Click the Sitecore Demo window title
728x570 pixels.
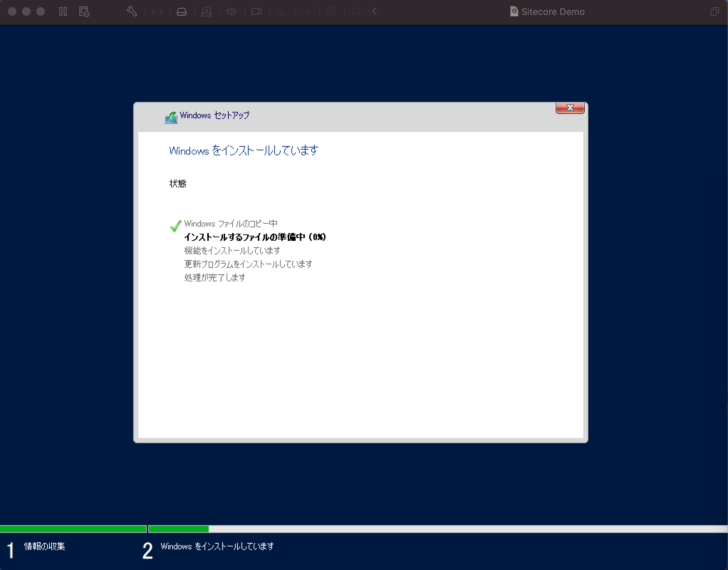[553, 12]
